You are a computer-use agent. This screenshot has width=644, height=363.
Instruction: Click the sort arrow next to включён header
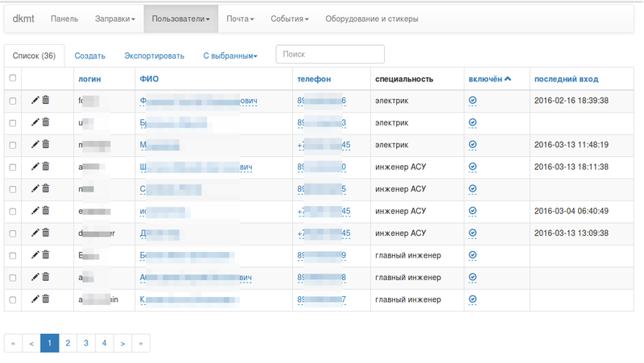coord(508,79)
